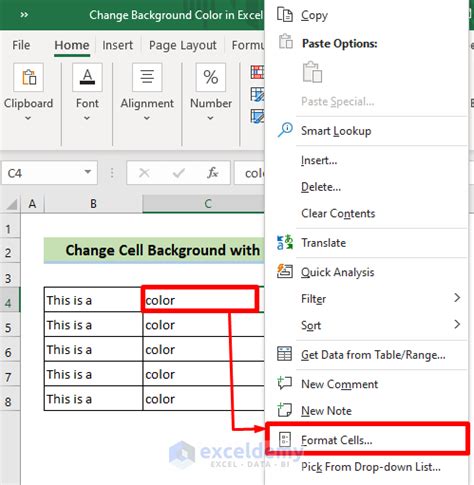Image resolution: width=474 pixels, height=485 pixels.
Task: Select Quick Analysis menu entry
Action: point(367,272)
